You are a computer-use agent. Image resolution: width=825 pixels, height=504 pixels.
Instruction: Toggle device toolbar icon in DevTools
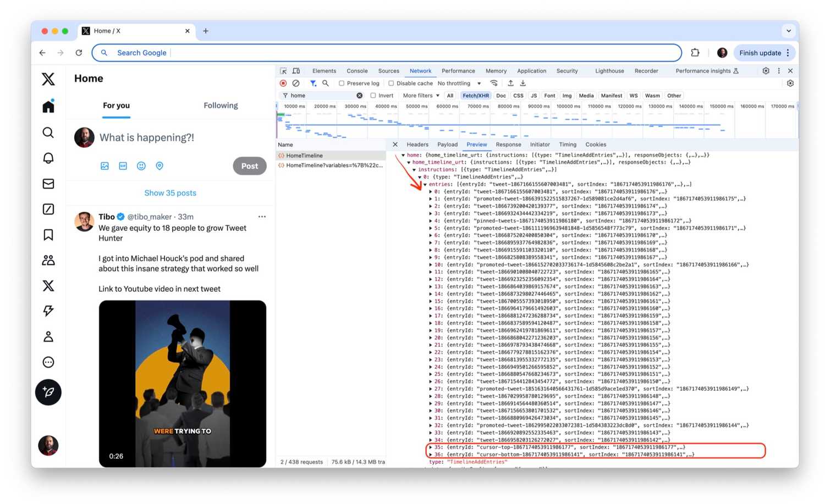click(x=296, y=71)
